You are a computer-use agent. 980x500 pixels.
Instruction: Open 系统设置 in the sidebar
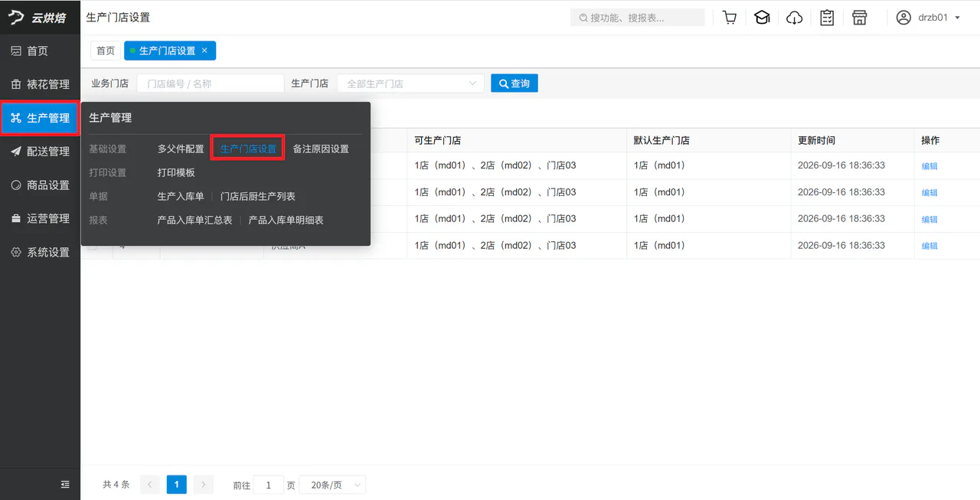(40, 253)
